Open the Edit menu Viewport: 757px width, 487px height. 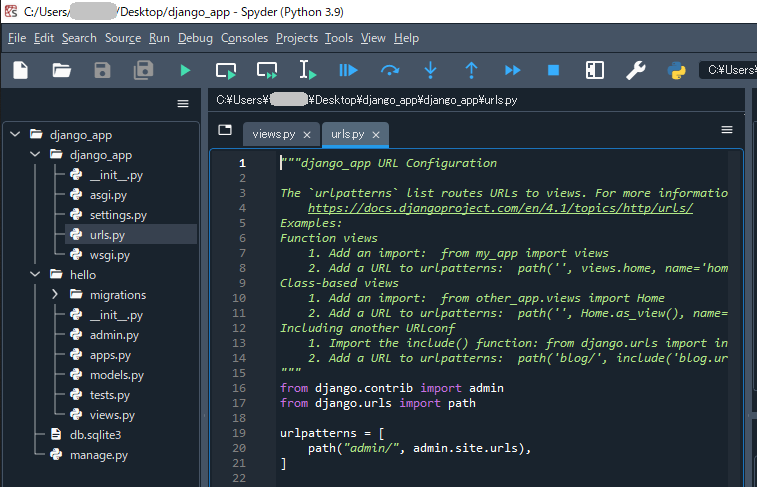coord(44,38)
